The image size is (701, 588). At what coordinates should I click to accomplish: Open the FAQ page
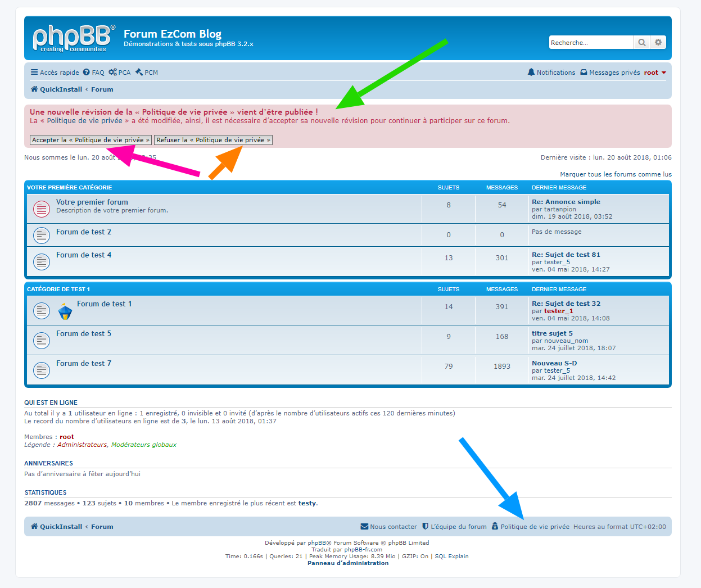(x=93, y=73)
